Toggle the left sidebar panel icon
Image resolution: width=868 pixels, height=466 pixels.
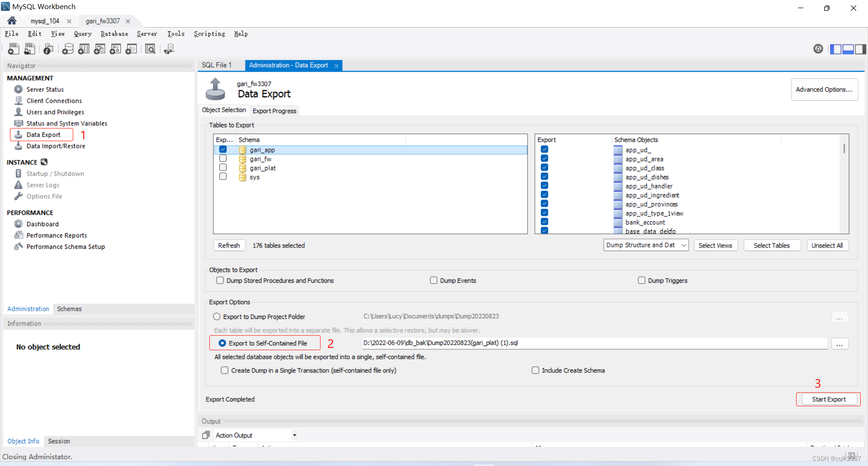pos(836,49)
